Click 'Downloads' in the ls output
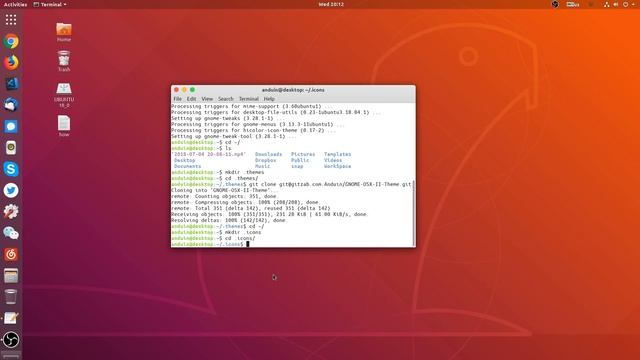The height and width of the screenshot is (360, 640). tap(269, 154)
